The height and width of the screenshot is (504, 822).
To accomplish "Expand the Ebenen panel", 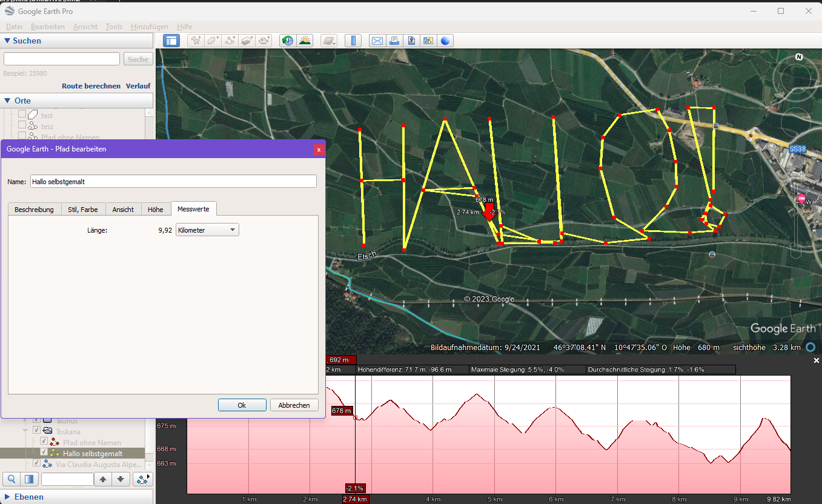I will coord(7,497).
